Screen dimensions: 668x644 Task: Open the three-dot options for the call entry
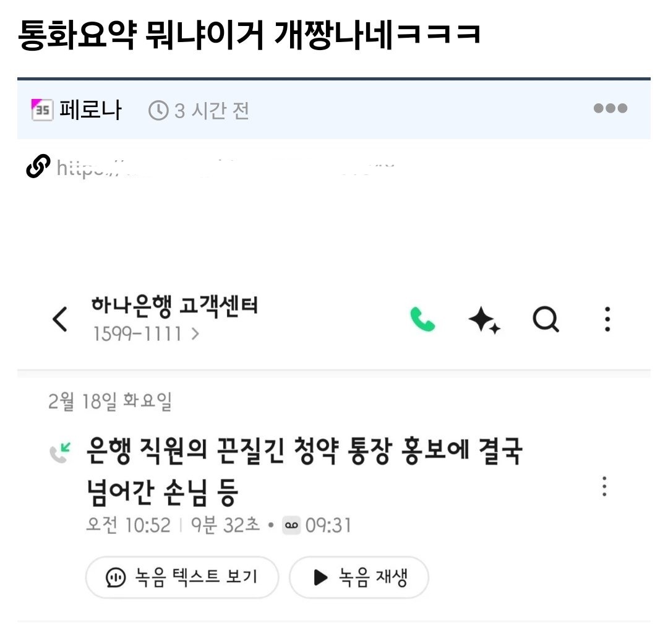coord(604,486)
